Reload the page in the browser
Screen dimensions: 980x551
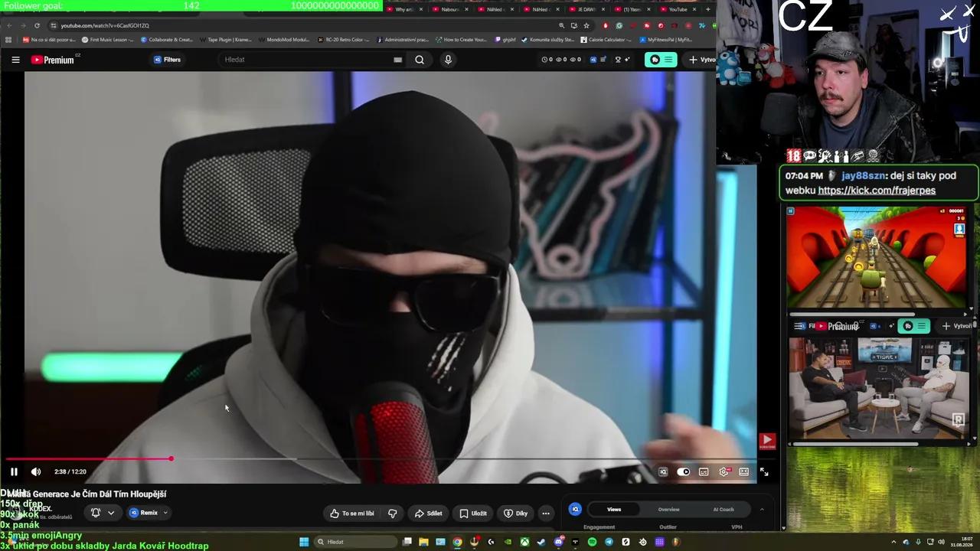(37, 25)
